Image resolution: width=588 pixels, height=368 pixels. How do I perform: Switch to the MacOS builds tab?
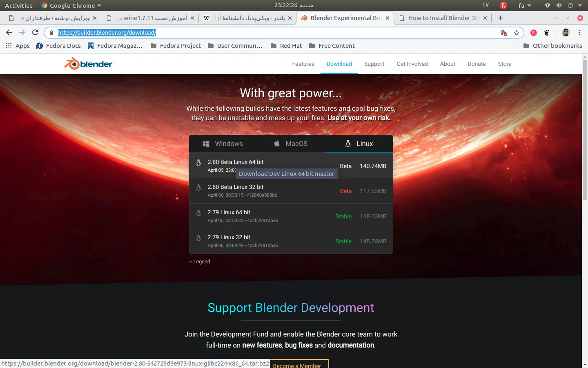coord(291,144)
